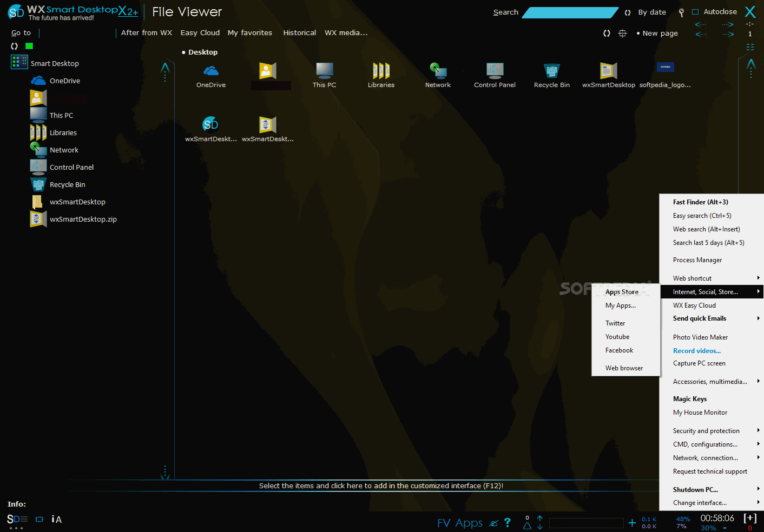Open Network icon in Desktop view

tap(438, 71)
